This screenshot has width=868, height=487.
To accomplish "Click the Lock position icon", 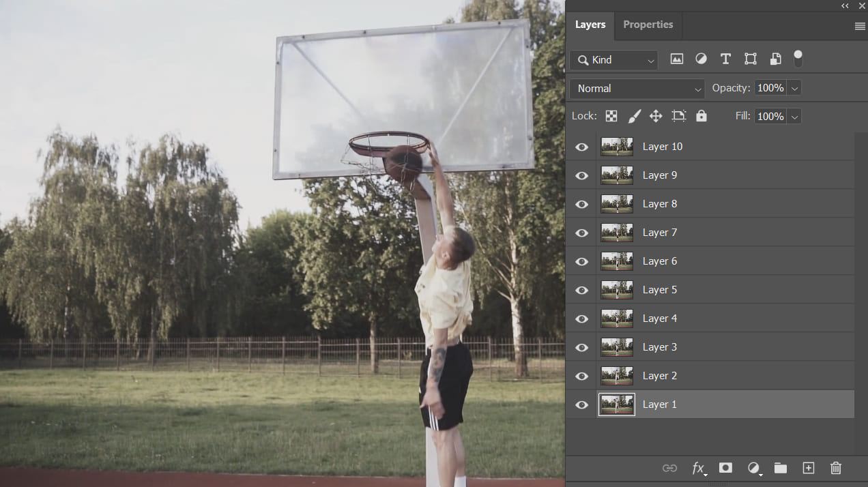I will [x=655, y=116].
